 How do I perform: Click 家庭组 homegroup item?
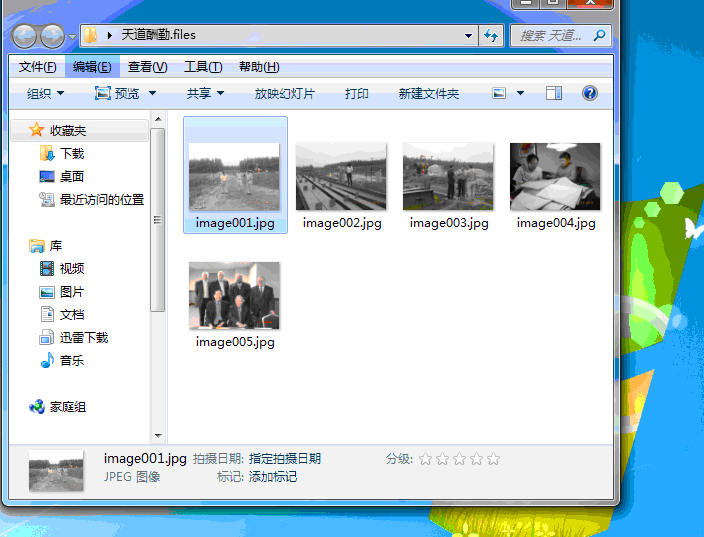tap(67, 407)
